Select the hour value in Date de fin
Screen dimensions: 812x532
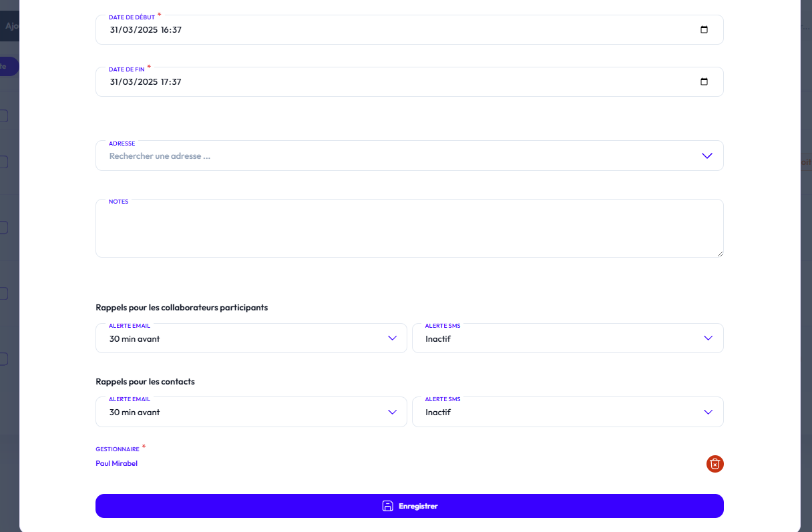click(166, 82)
